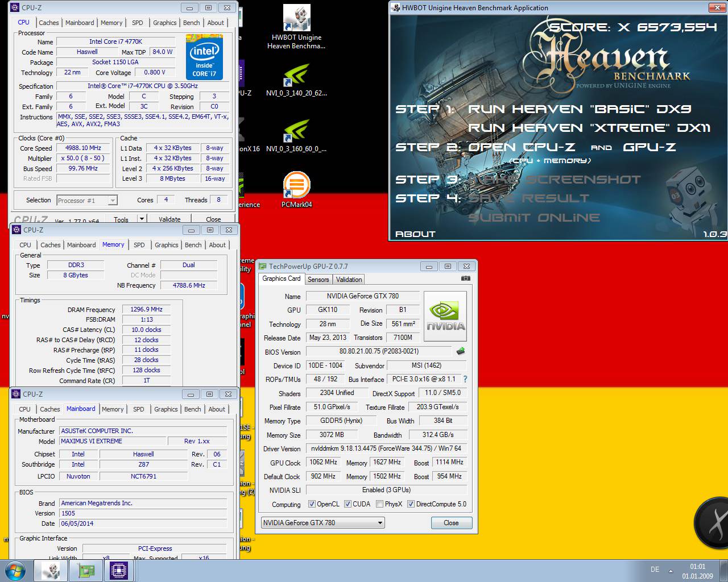Open the NVIDIA GeForce GTX 780 GPU selector dropdown
Screen dimensions: 728x582
(x=323, y=523)
